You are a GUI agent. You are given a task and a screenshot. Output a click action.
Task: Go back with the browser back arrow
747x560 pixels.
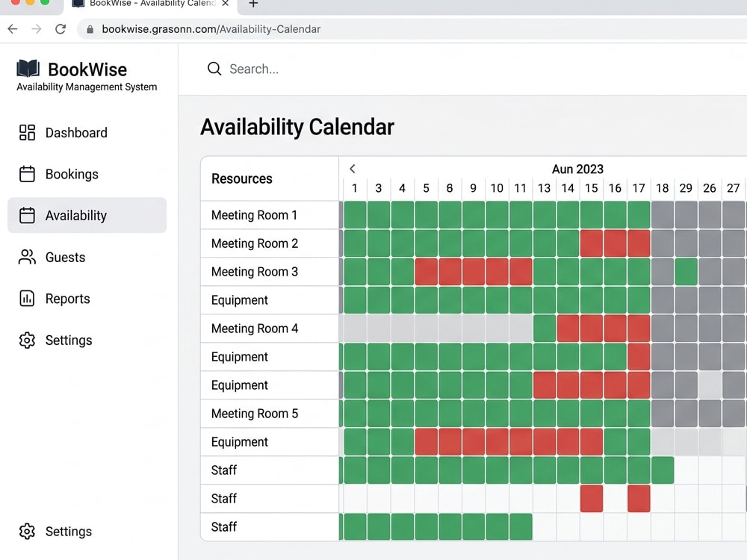tap(13, 29)
